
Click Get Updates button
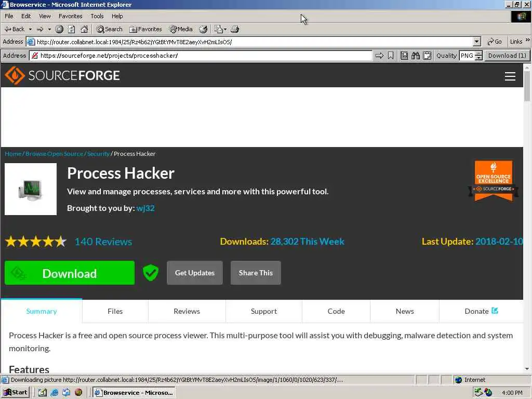pos(195,273)
